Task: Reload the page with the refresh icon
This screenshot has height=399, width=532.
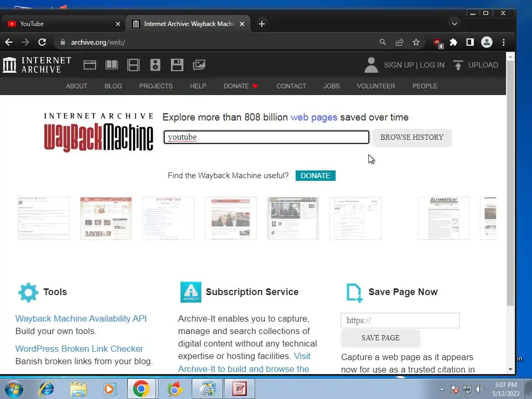Action: click(42, 42)
